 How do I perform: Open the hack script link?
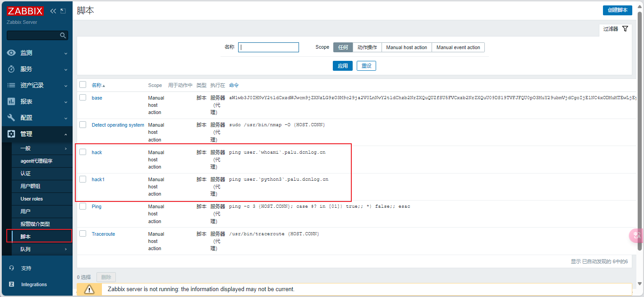point(97,152)
